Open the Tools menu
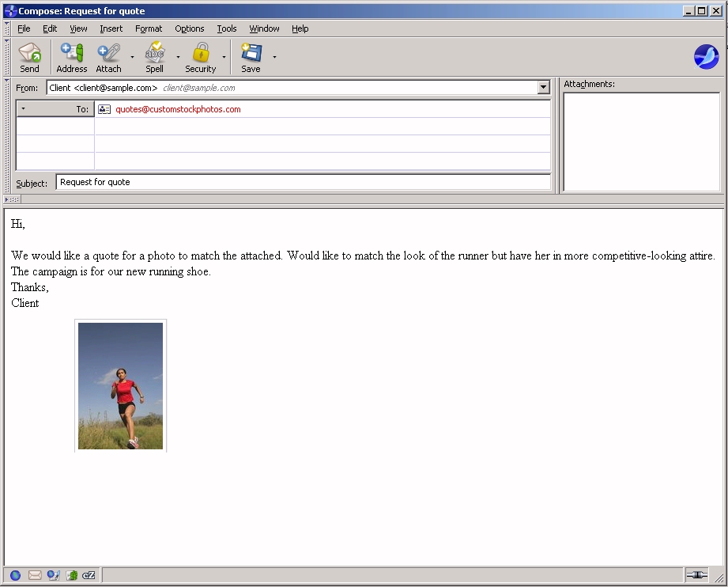Image resolution: width=728 pixels, height=587 pixels. 227,28
